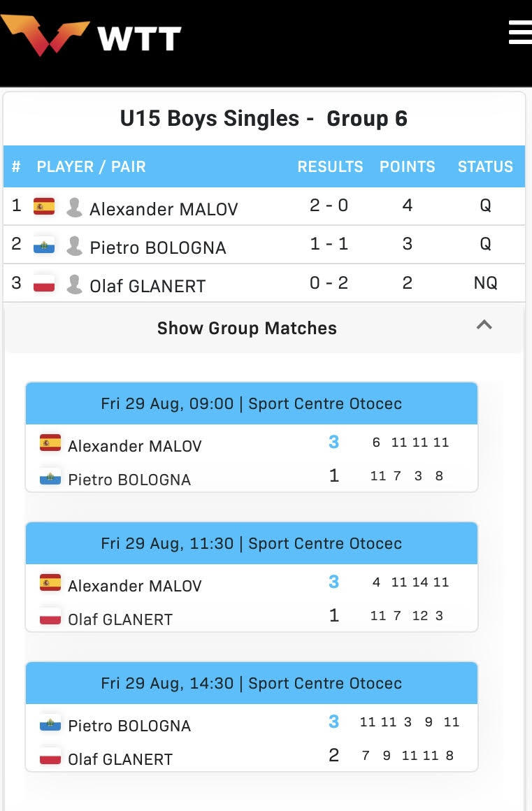The height and width of the screenshot is (811, 532).
Task: Open Pietro BOLOGNA in standings table
Action: pos(158,247)
